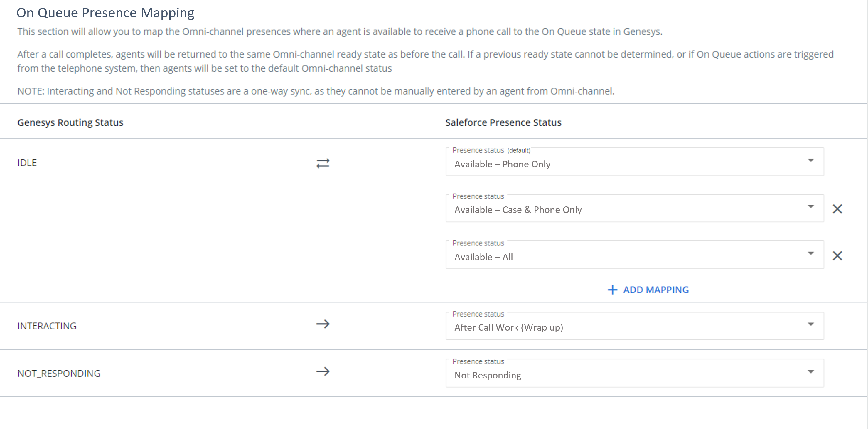Open dropdown arrow for Available – Case & Phone Only
The width and height of the screenshot is (868, 429).
pyautogui.click(x=811, y=207)
